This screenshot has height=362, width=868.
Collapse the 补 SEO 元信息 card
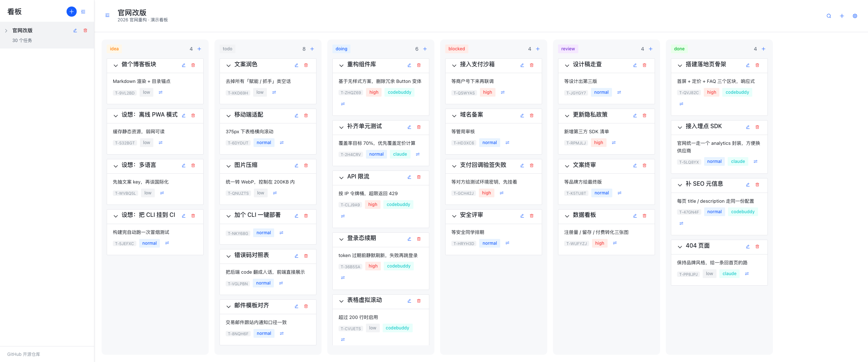coord(680,185)
